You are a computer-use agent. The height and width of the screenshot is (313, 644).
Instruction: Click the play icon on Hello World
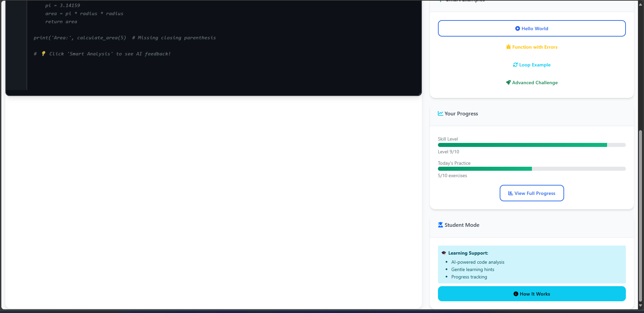517,29
